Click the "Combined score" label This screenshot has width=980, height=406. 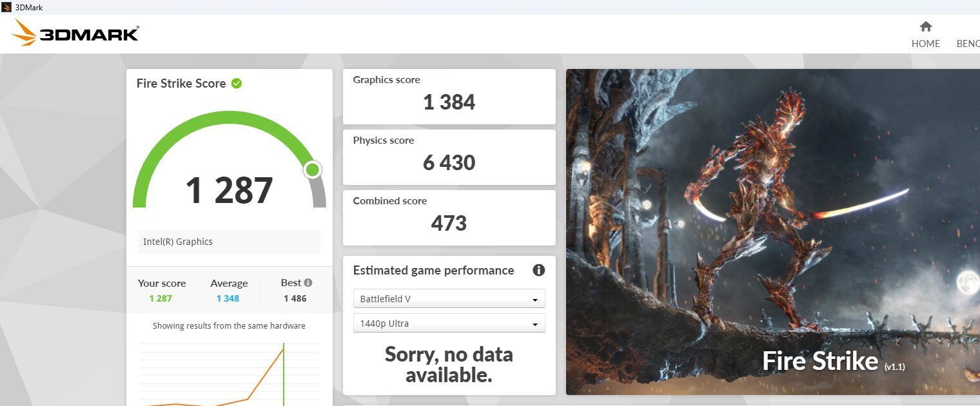click(x=390, y=201)
